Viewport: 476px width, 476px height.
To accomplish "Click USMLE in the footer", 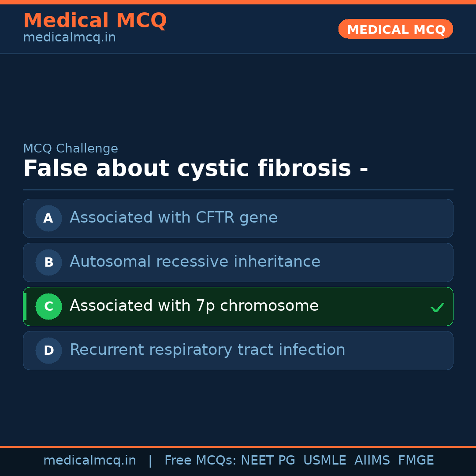I will click(324, 461).
